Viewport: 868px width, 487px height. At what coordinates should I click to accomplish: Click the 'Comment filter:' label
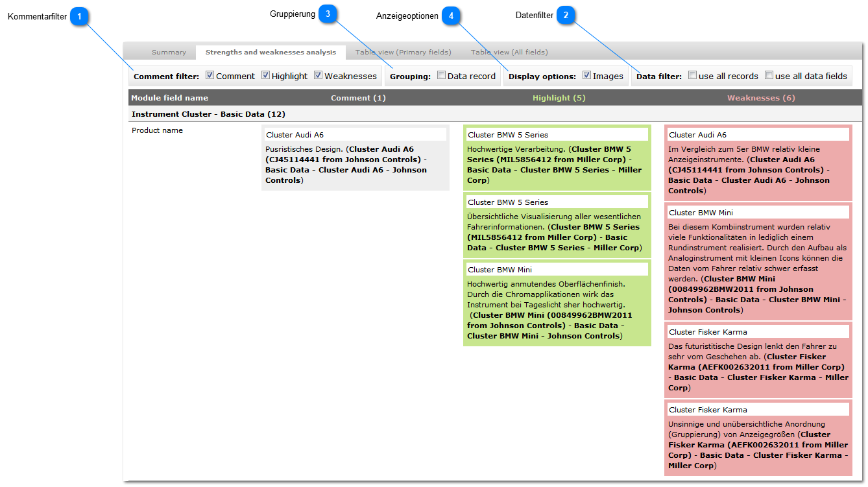tap(166, 77)
